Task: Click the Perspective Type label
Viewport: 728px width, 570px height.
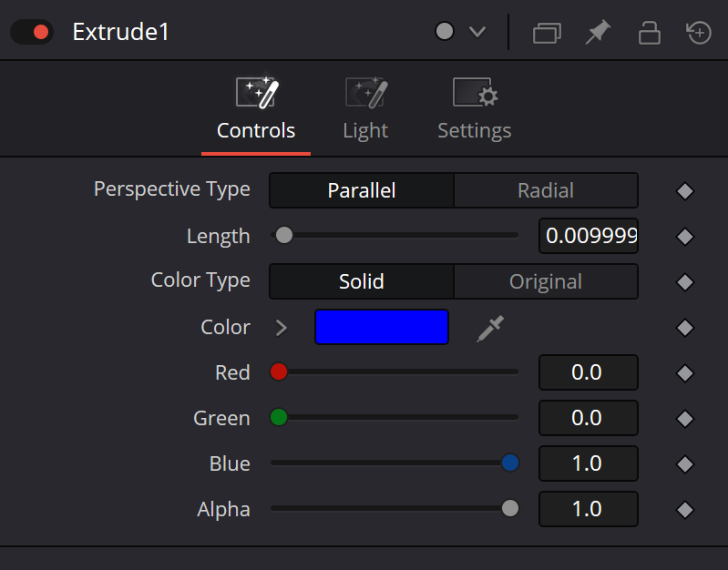Action: [x=172, y=189]
